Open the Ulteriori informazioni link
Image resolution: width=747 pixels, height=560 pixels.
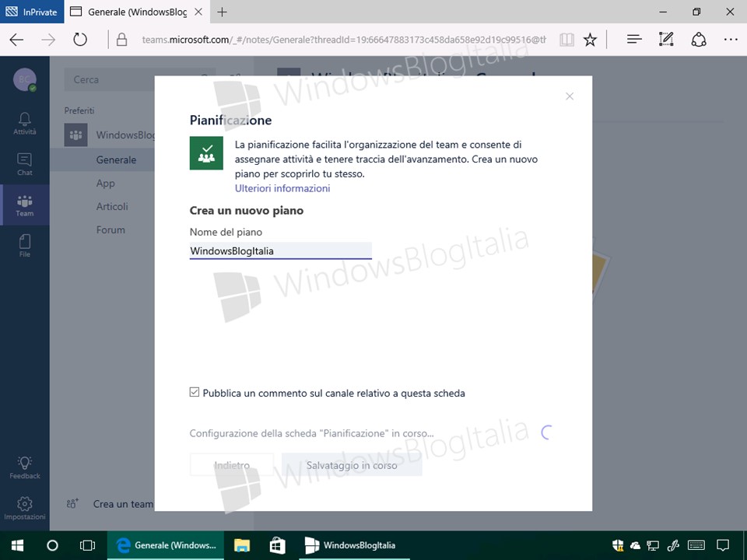282,188
